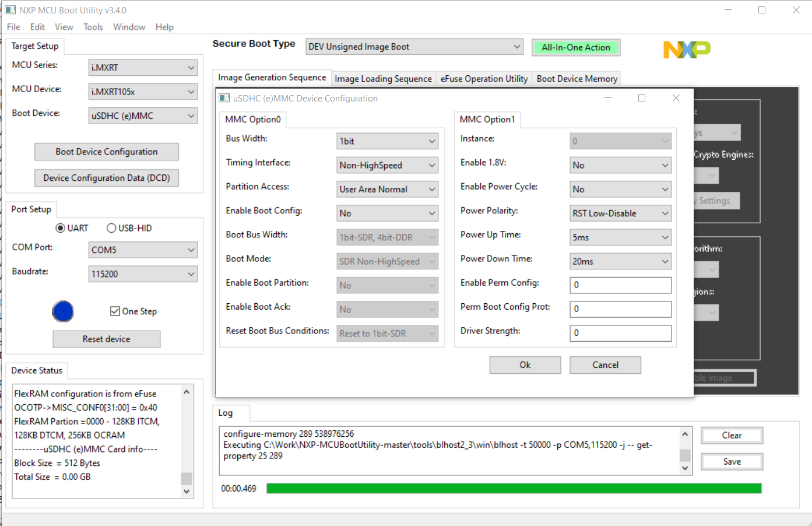Click the Driver Strength input field

[x=620, y=333]
